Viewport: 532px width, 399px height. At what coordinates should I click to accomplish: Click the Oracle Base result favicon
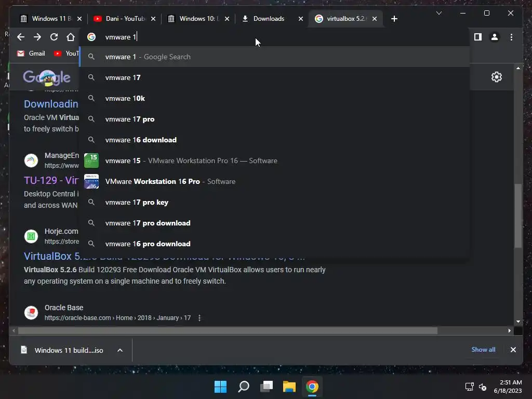[31, 312]
